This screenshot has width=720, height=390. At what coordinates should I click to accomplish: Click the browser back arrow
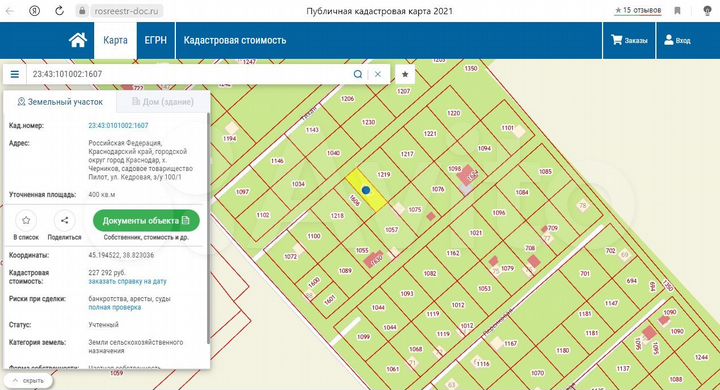click(x=10, y=11)
